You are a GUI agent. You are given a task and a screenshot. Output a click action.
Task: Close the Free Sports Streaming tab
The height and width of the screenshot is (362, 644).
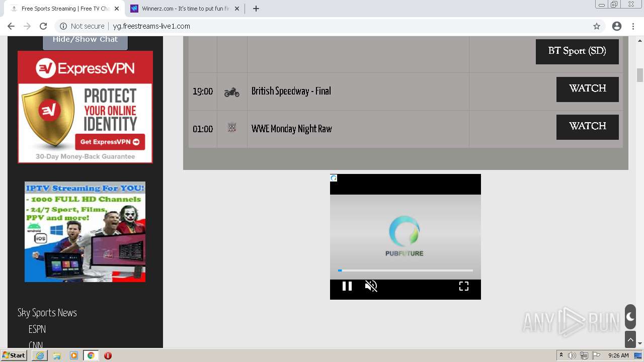point(116,9)
